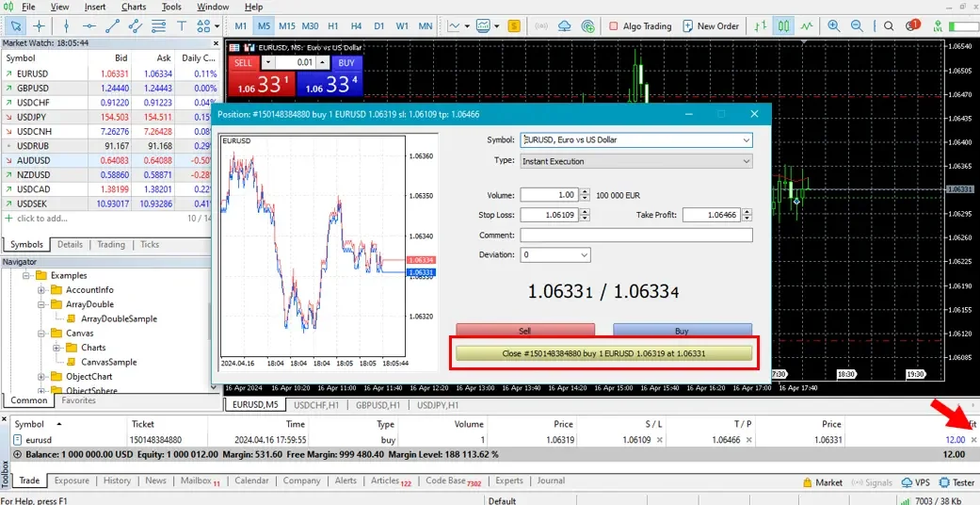Pick the trendline drawing tool

click(114, 26)
